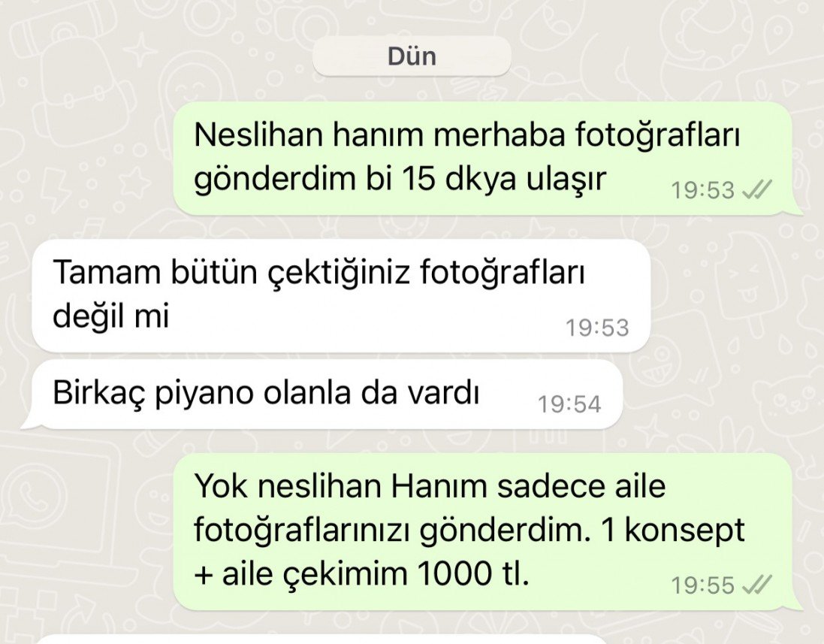824x644 pixels.
Task: Click the 19:53 timestamp on sent message
Action: coord(702,190)
